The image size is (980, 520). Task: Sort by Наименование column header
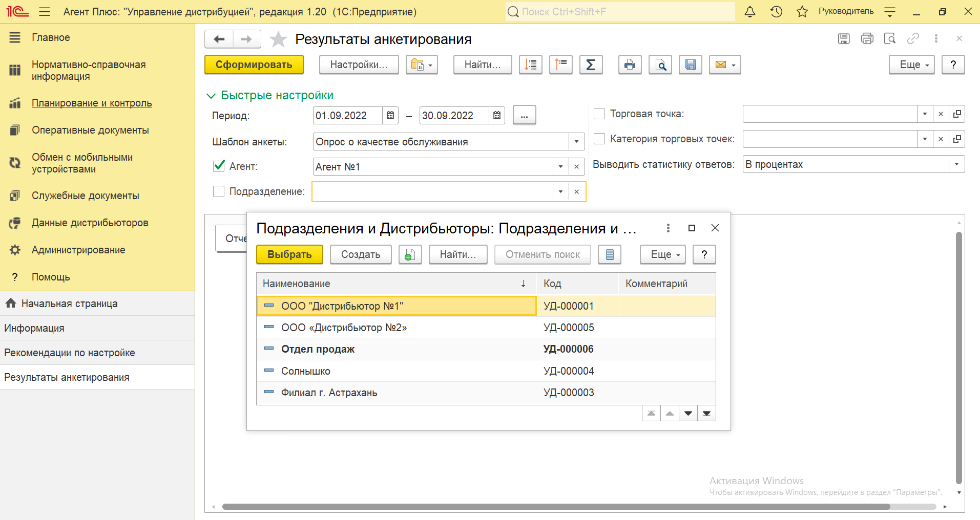(397, 284)
